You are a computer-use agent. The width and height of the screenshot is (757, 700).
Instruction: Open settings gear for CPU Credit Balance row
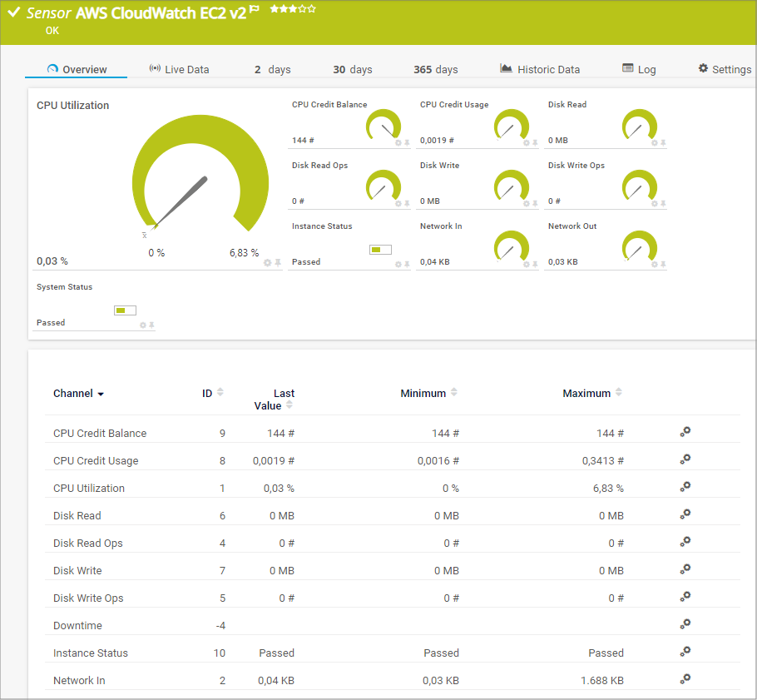point(685,432)
